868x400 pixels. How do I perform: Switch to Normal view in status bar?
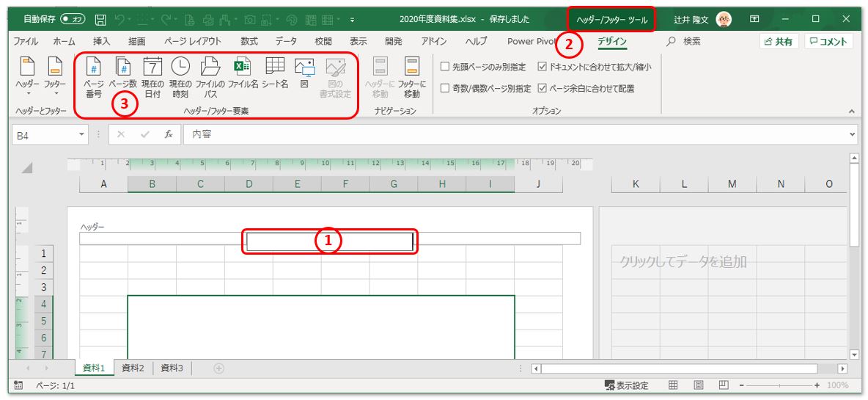(674, 385)
